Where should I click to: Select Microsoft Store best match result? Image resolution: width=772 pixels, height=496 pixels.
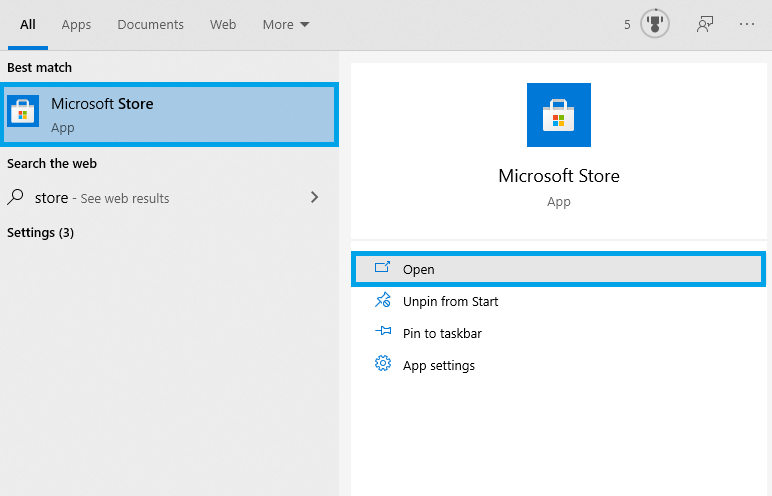tap(170, 115)
